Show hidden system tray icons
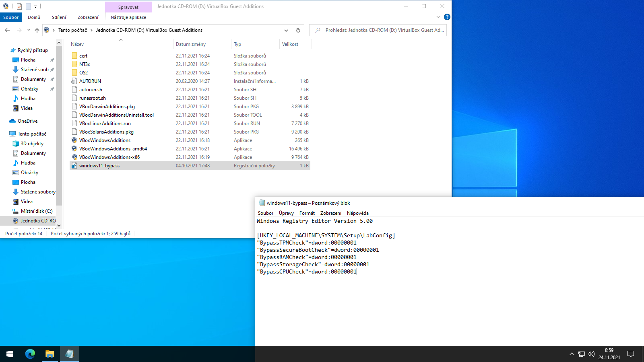This screenshot has width=644, height=362. [572, 354]
